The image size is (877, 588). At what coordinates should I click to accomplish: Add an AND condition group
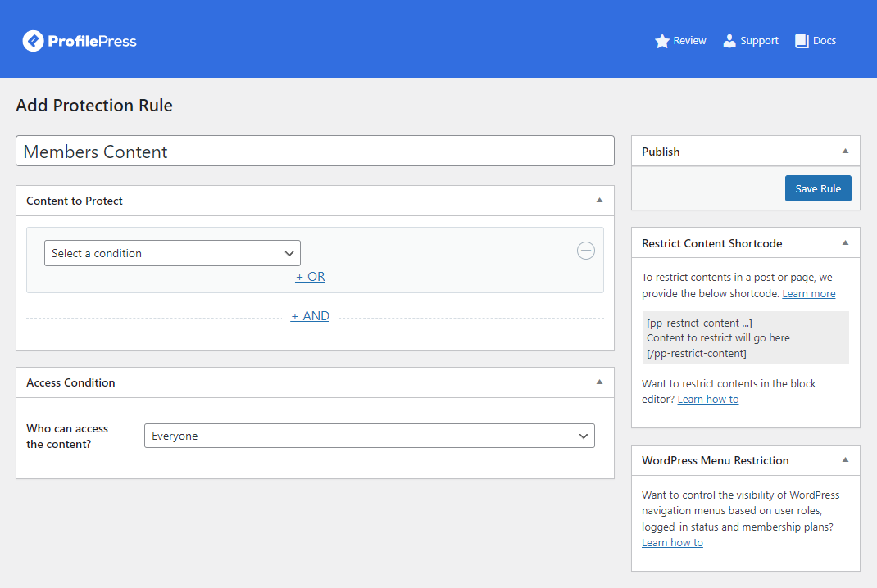click(310, 316)
